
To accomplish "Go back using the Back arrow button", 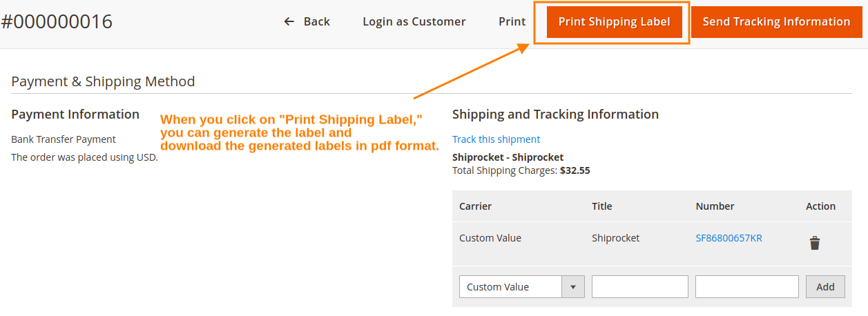I will point(307,22).
